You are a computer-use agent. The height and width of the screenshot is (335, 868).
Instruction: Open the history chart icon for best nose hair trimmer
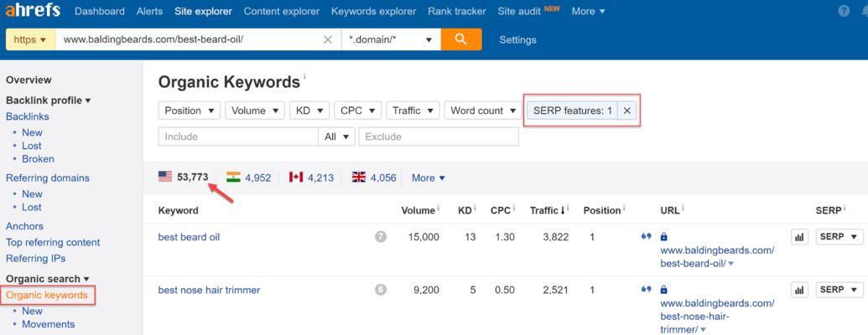[799, 290]
